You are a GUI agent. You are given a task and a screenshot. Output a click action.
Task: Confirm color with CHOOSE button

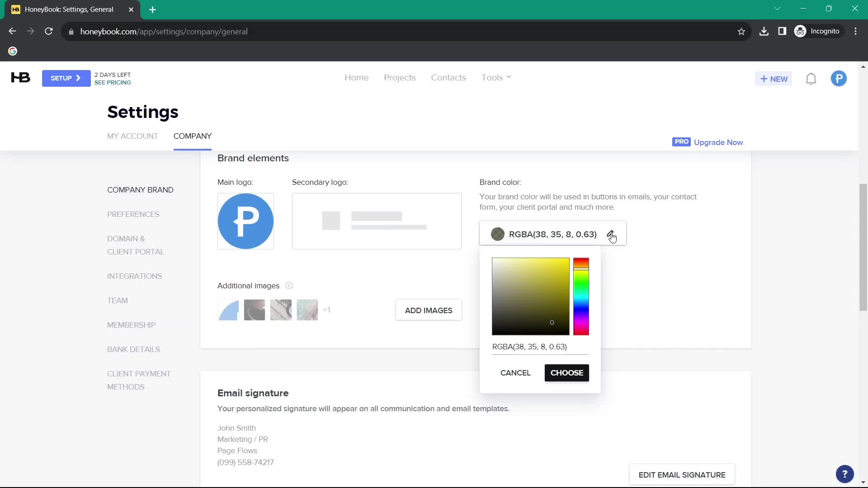[566, 373]
